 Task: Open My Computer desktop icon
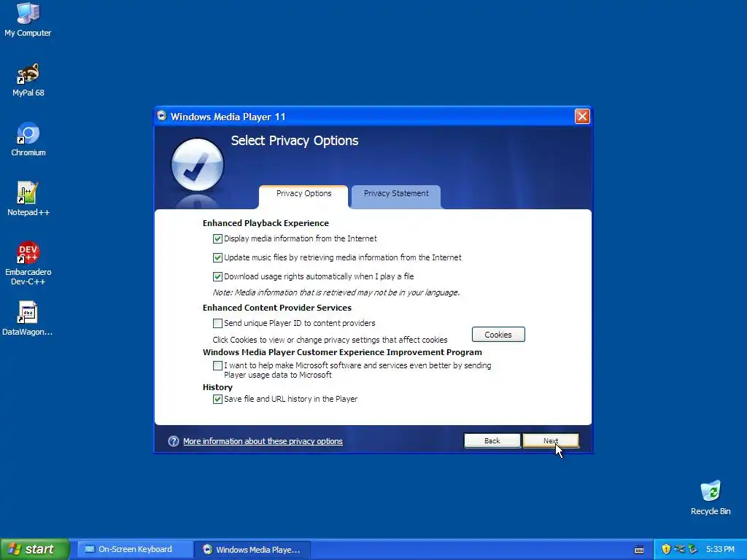pyautogui.click(x=28, y=20)
